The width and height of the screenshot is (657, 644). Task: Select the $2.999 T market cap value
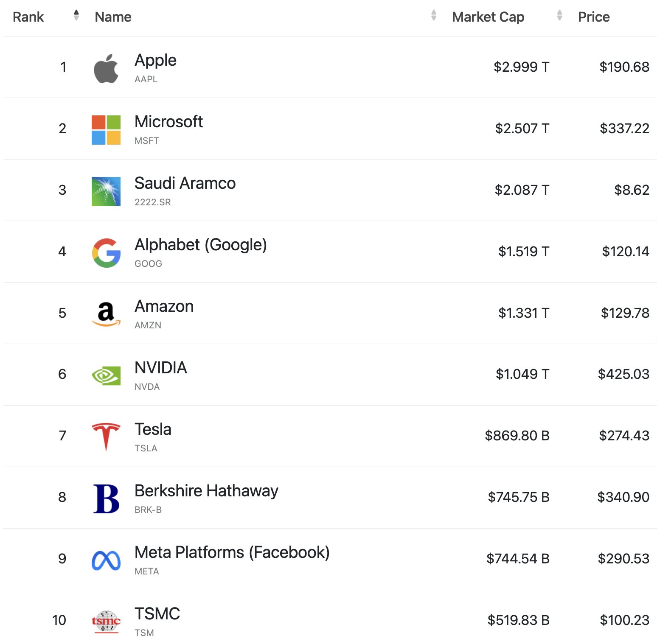[x=522, y=67]
